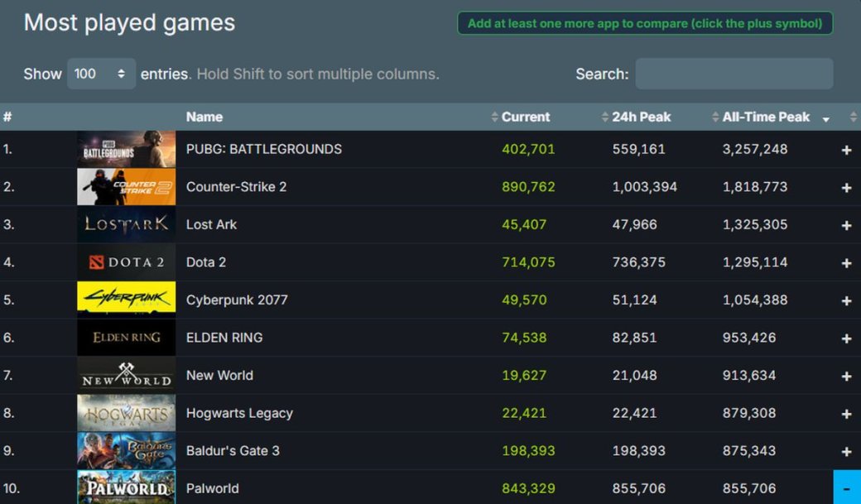The width and height of the screenshot is (861, 504).
Task: Open Lost Ark game page link
Action: 211,224
